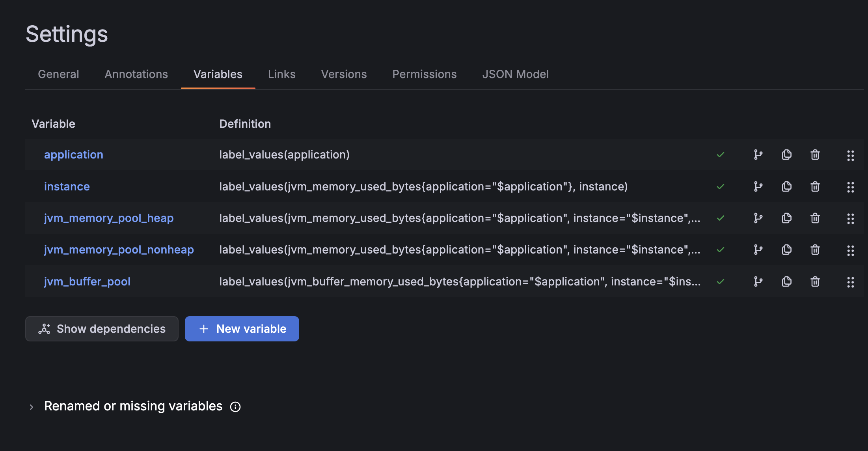Duplicate the jvm_memory_pool_nonheap variable
Viewport: 868px width, 451px height.
click(786, 250)
